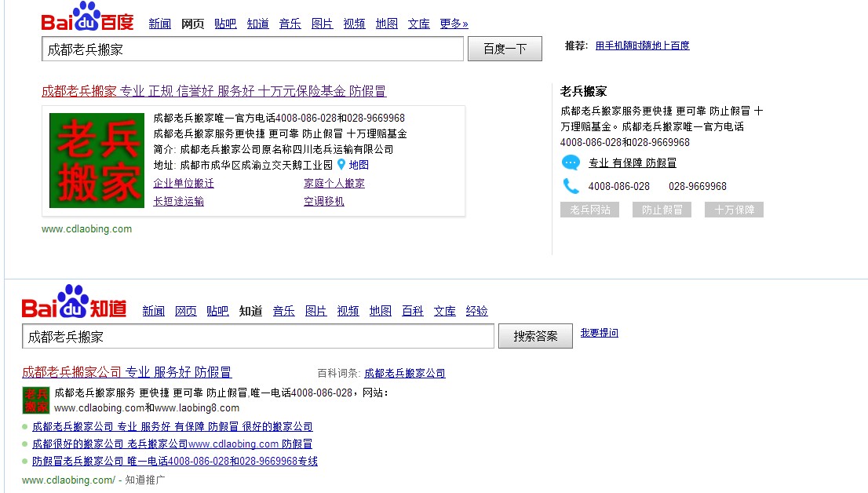
Task: Open the 用手机随时随地上百度 recommendation link
Action: point(642,46)
